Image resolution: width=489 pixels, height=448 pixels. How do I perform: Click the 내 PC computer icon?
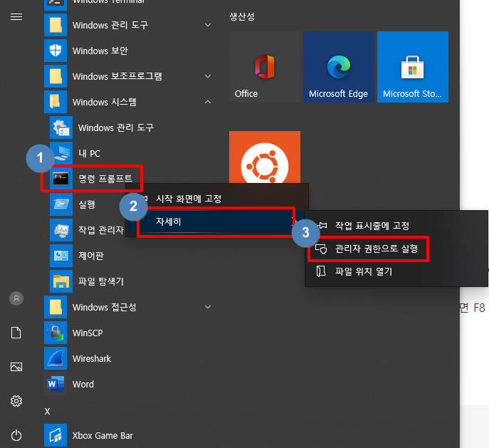61,153
